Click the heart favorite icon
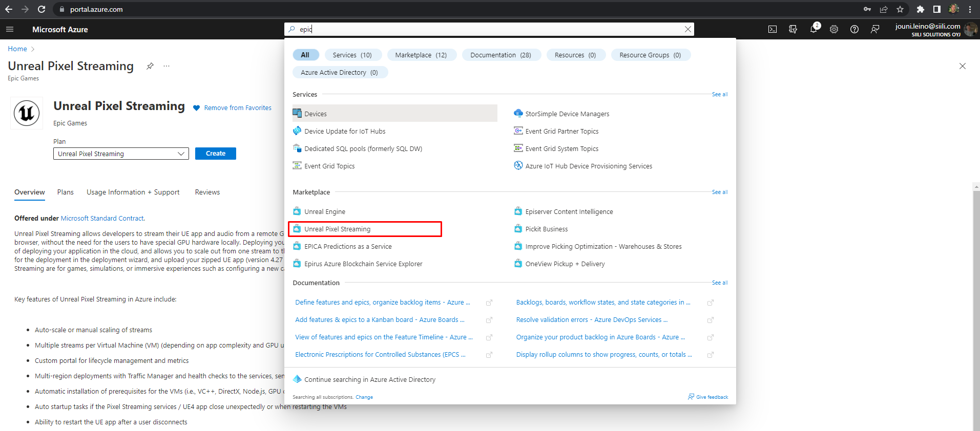This screenshot has height=431, width=980. pyautogui.click(x=196, y=108)
